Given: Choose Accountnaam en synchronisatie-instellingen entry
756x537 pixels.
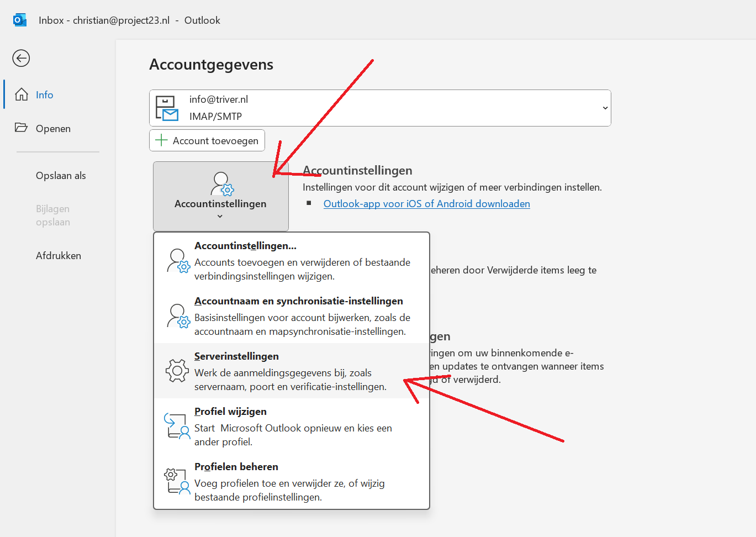Looking at the screenshot, I should coord(292,316).
